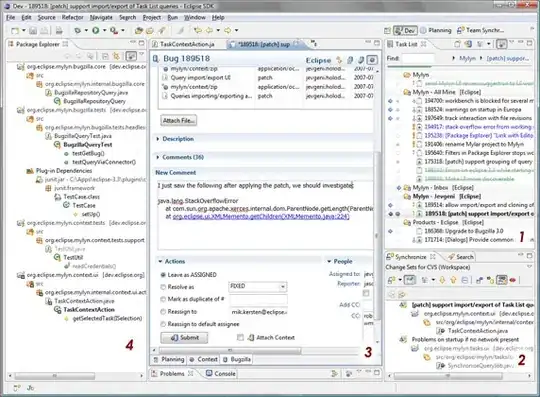Click the green Run toolbar icon
The image size is (540, 397).
click(x=96, y=31)
